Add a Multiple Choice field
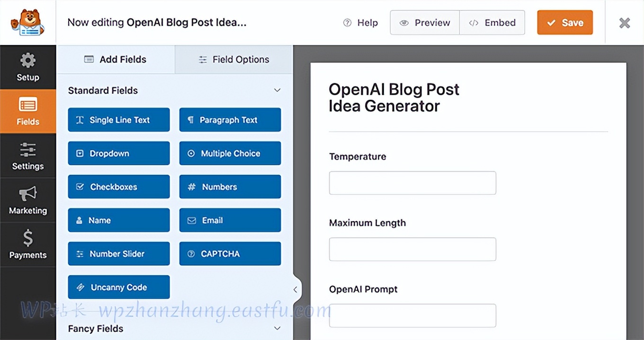644x340 pixels. [230, 153]
